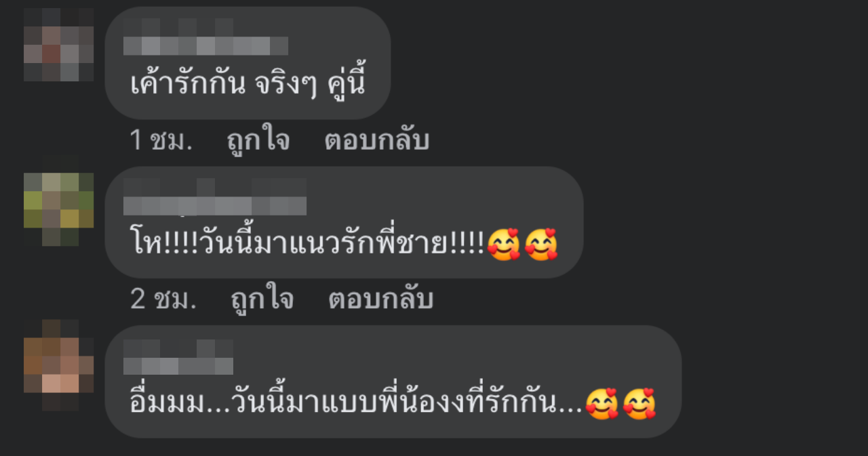
Task: Open the first commenter's profile picture
Action: [59, 45]
